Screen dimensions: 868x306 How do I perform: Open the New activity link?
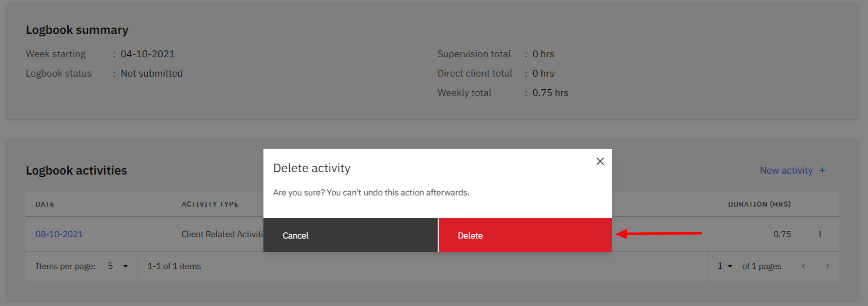786,171
